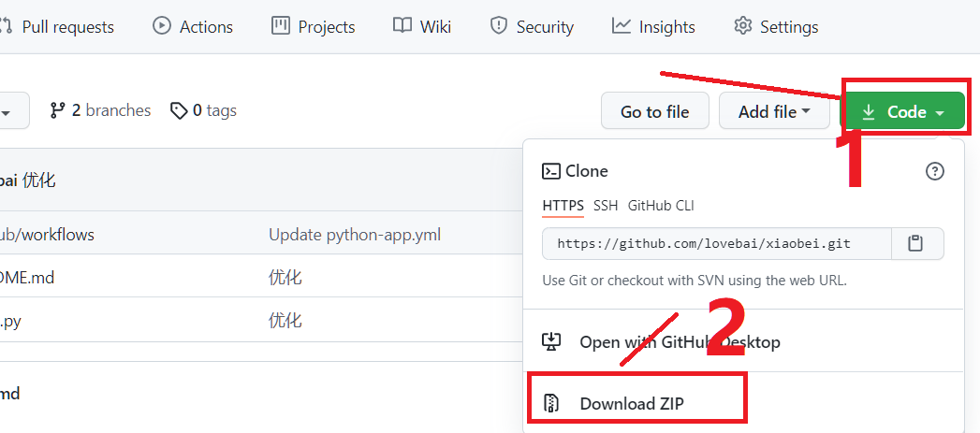Click the Actions play icon
This screenshot has height=433, width=980.
(162, 26)
